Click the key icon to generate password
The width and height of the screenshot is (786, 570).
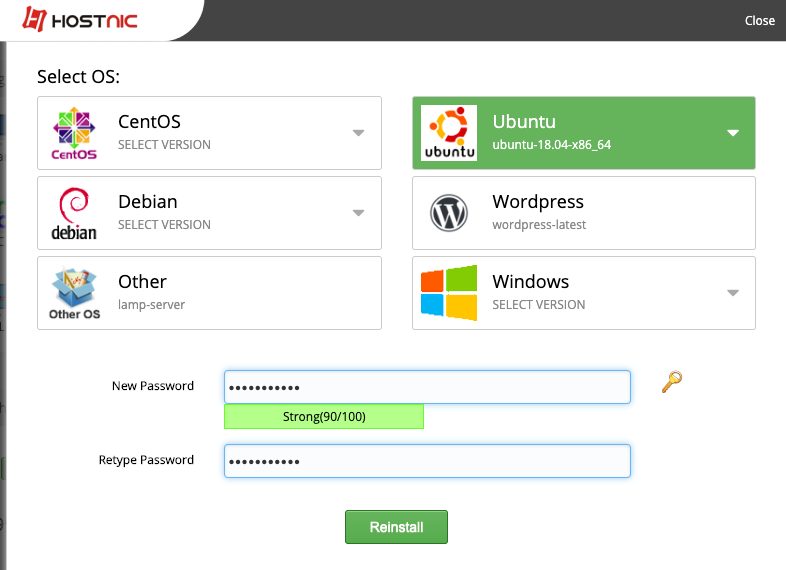[672, 382]
